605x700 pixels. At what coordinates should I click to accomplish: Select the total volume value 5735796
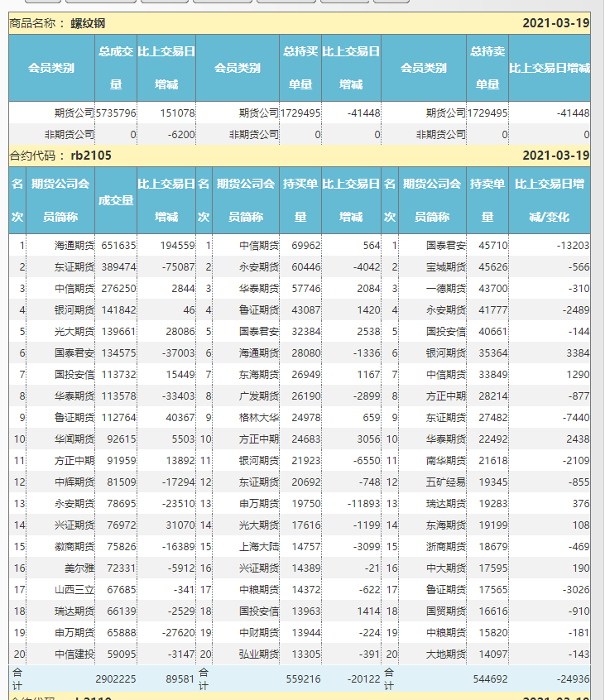(x=116, y=113)
